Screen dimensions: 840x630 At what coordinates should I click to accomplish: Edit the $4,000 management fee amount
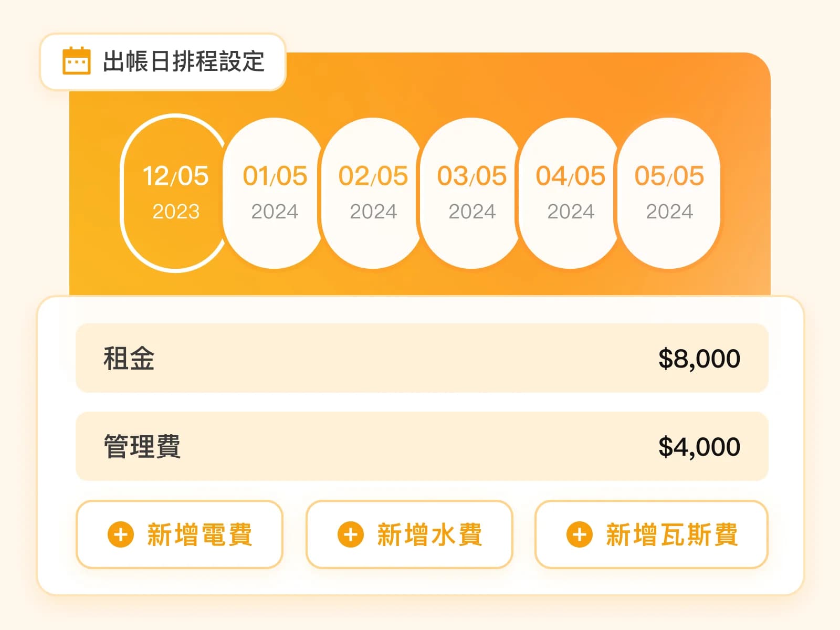(x=699, y=447)
